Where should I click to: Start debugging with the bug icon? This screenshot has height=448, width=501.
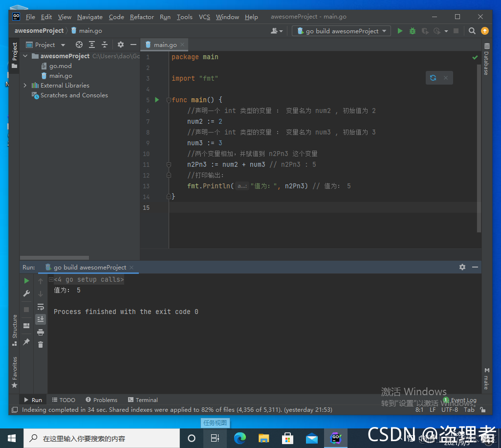click(413, 31)
